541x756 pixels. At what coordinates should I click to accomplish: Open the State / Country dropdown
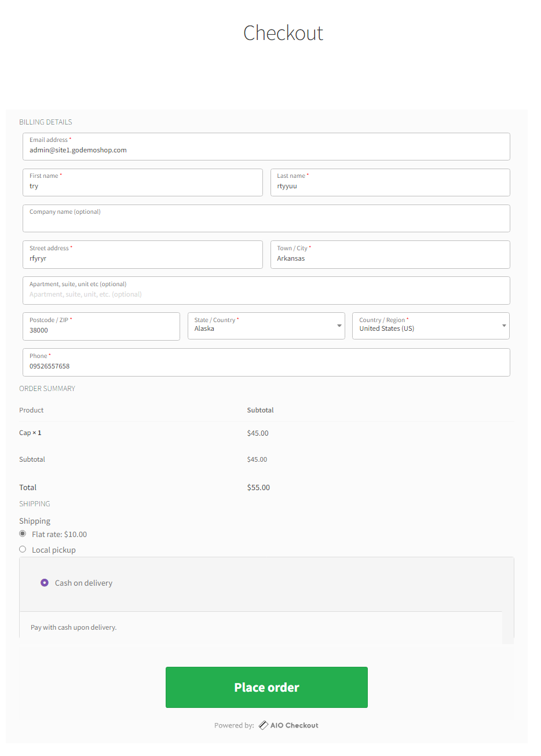click(x=266, y=326)
